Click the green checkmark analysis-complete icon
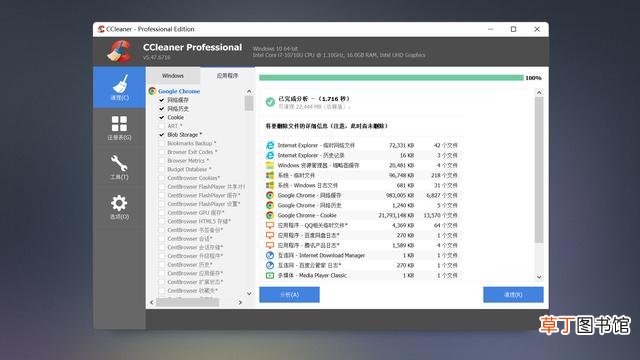Screen dimensions: 640x360 pyautogui.click(x=270, y=102)
